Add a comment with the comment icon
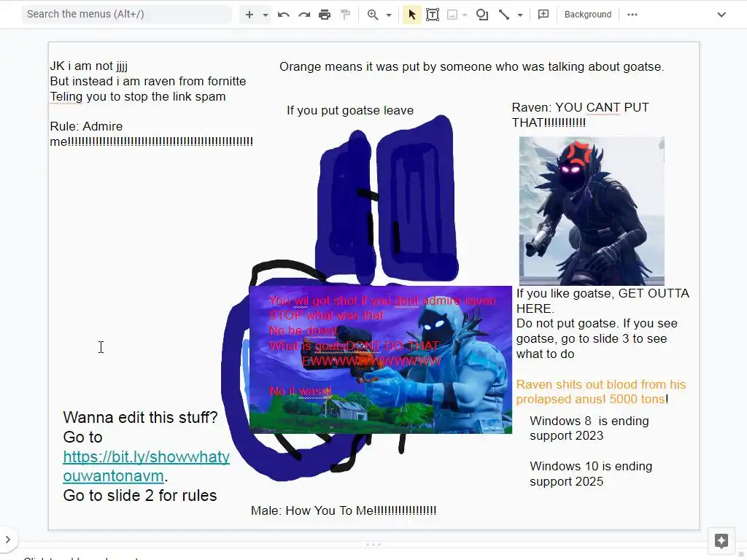The width and height of the screenshot is (747, 560). [x=543, y=15]
